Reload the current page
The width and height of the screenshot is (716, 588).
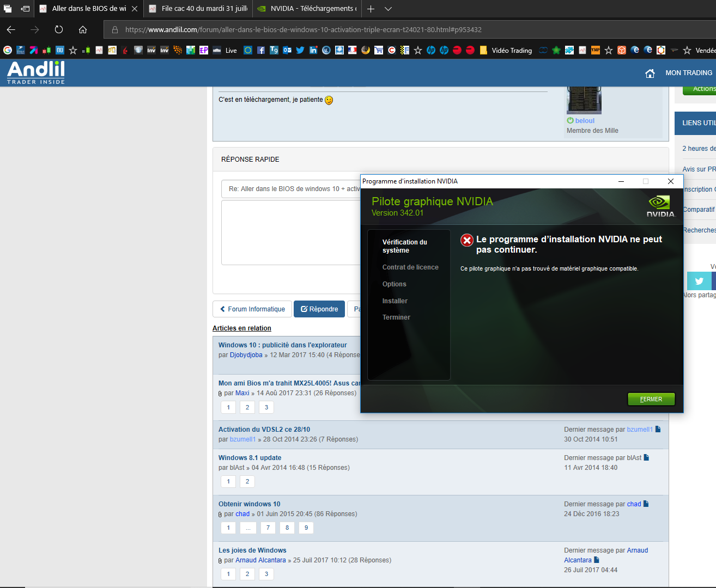pos(59,29)
